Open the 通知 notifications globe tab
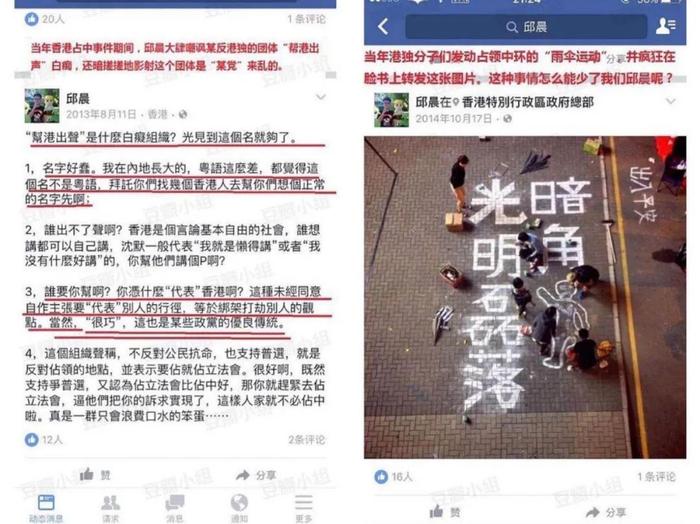The height and width of the screenshot is (524, 700). pyautogui.click(x=239, y=508)
